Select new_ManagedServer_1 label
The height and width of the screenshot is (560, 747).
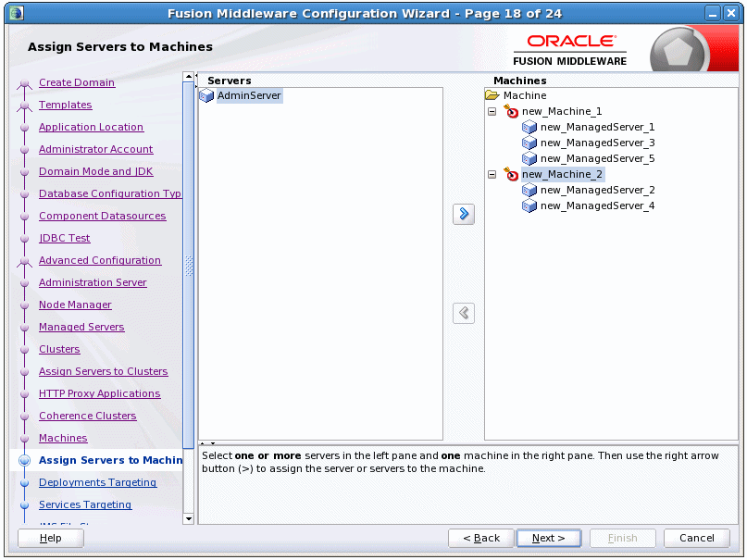(x=597, y=127)
